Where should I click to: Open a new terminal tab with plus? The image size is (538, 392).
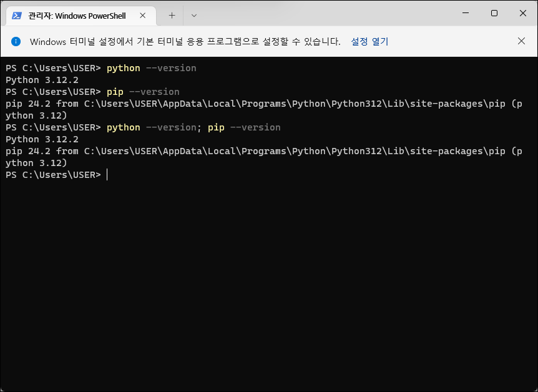coord(172,16)
